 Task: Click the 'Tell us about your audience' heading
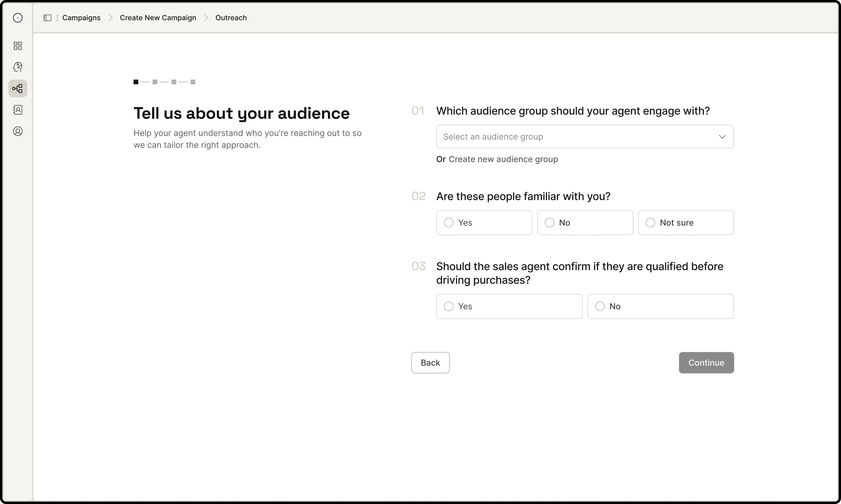(x=241, y=113)
